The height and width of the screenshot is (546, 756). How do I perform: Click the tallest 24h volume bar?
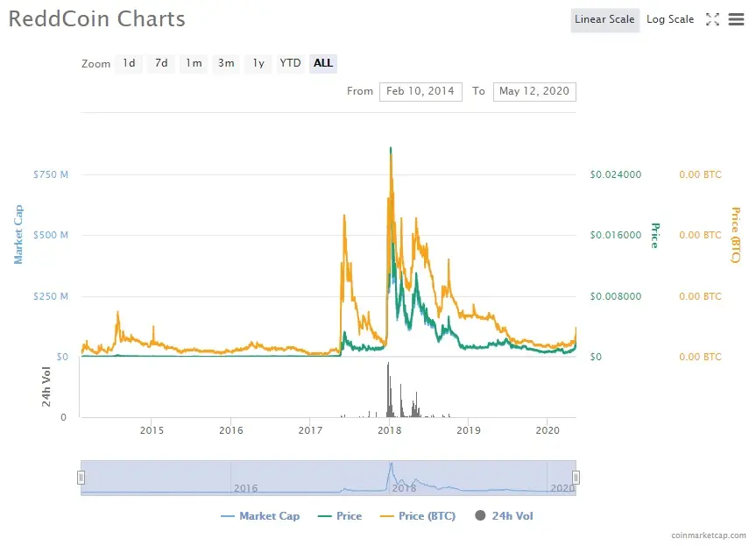coord(388,390)
